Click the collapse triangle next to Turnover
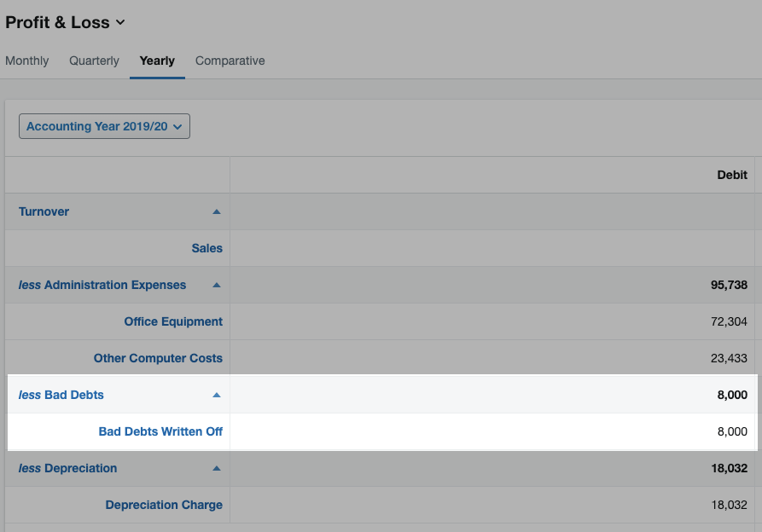 [216, 211]
